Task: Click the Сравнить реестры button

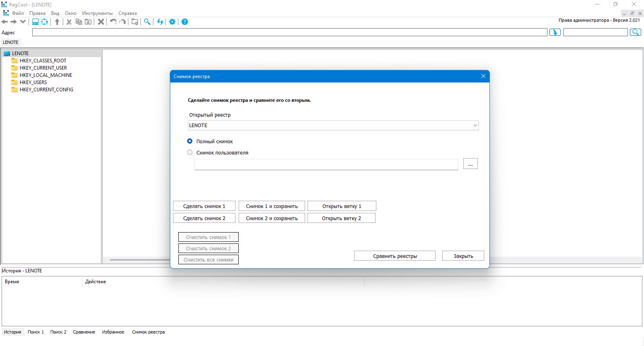Action: point(395,256)
